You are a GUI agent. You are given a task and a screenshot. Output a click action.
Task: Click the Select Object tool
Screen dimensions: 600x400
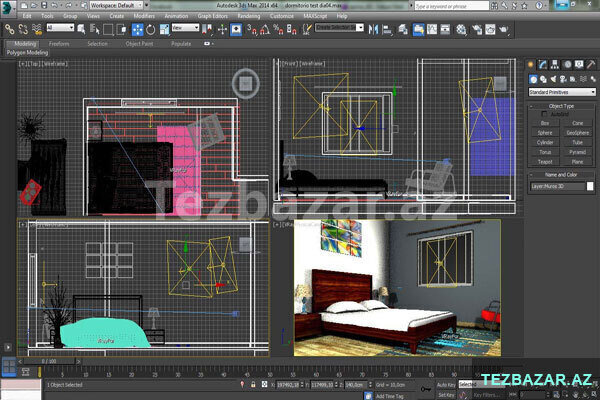point(81,29)
